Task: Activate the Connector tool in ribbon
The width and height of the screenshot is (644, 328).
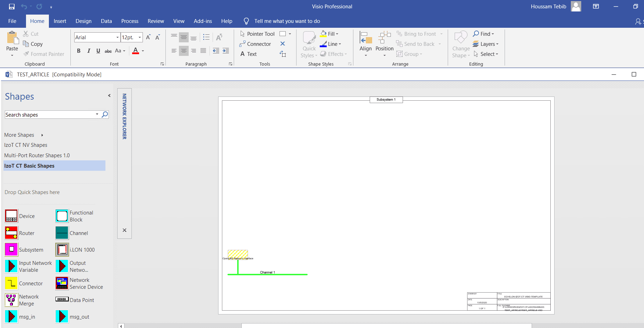Action: tap(255, 44)
